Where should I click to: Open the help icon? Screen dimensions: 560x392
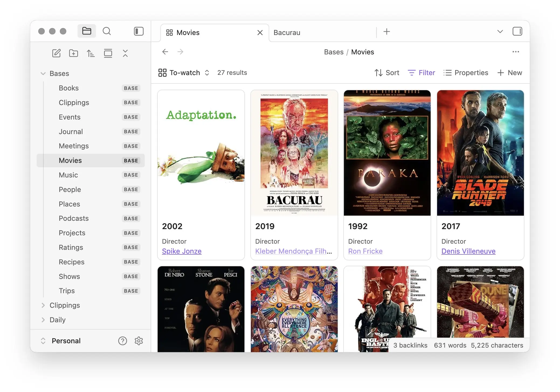(x=122, y=341)
